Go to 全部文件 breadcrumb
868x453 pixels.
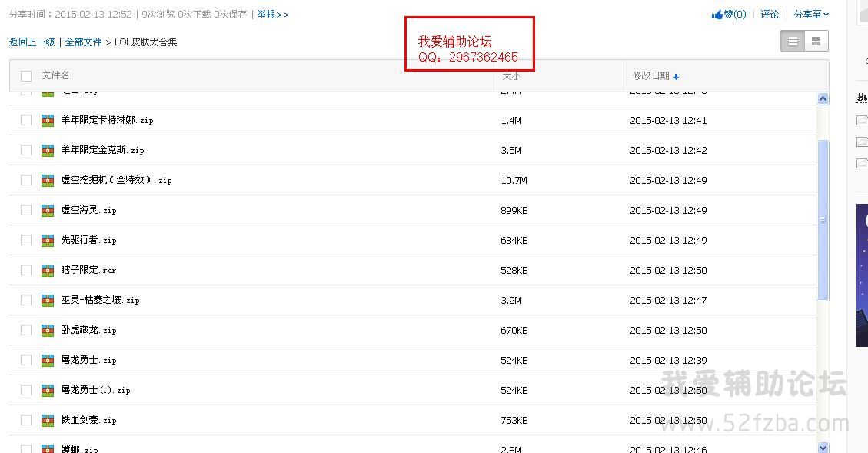point(84,42)
